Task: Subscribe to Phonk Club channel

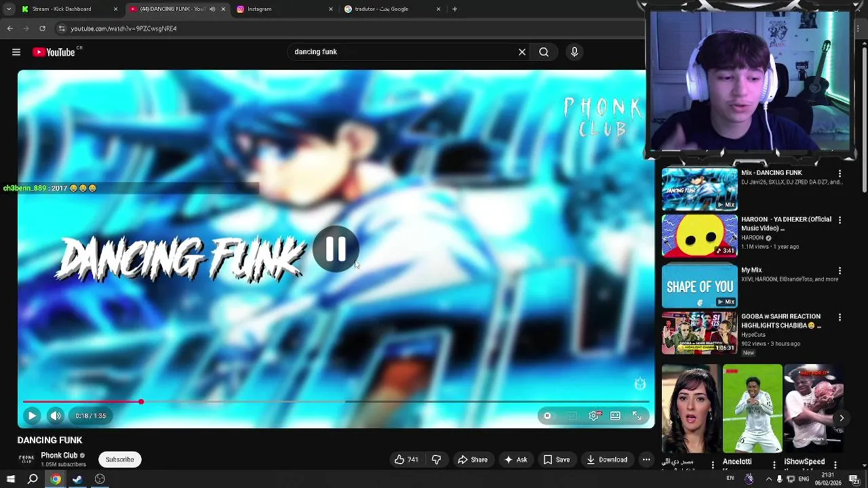Action: (119, 460)
